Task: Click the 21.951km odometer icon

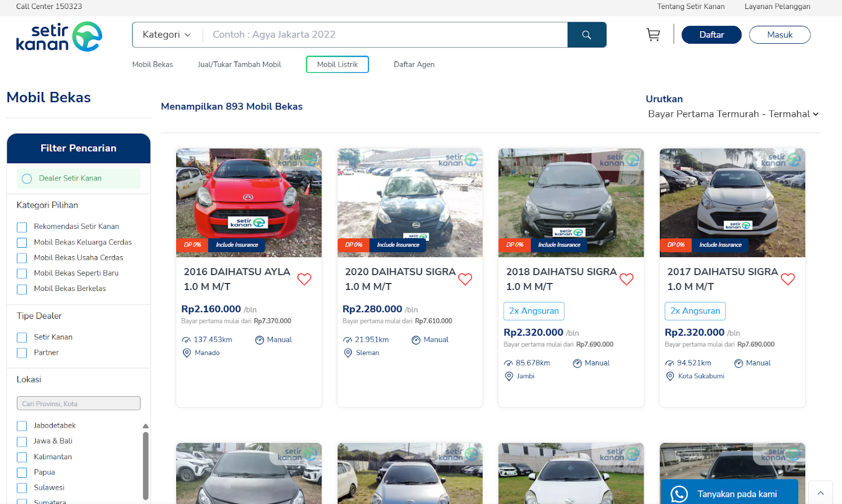Action: tap(348, 340)
